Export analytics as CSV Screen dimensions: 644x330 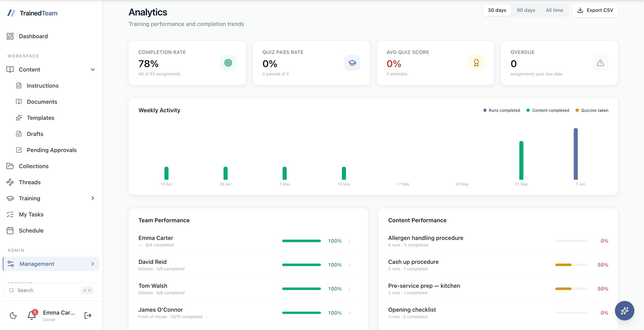(595, 10)
